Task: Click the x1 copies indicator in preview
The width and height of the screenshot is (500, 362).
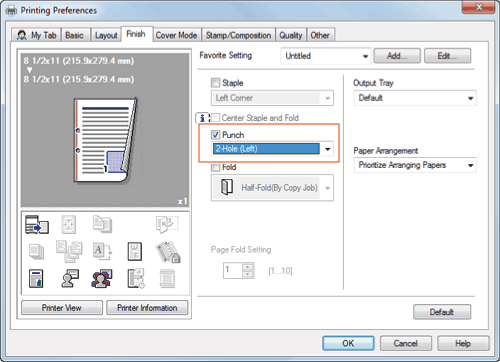Action: point(182,201)
